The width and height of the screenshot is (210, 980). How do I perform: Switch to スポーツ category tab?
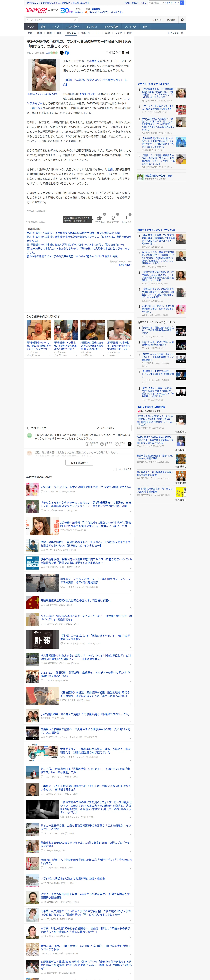tap(85, 33)
